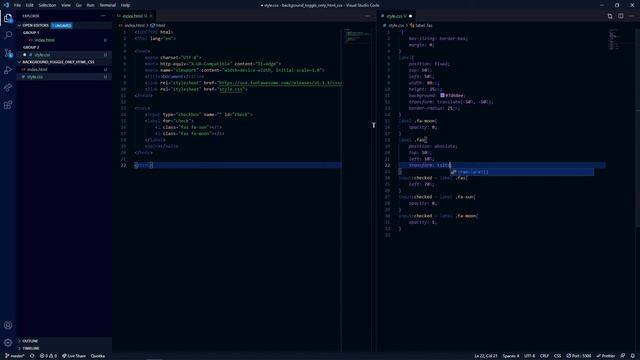Open Source Control view in activity bar
Screen dimensions: 640x360
(8, 53)
